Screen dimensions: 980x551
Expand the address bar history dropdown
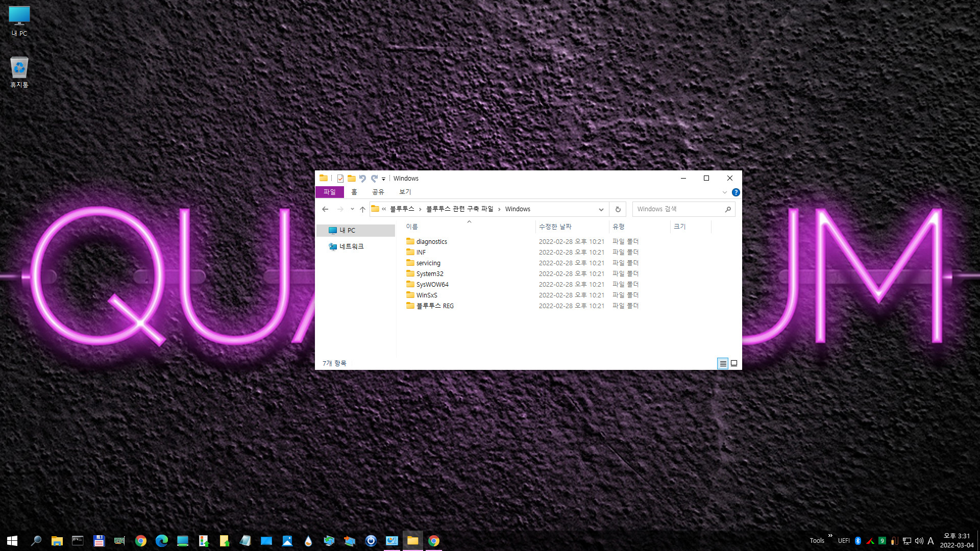point(601,209)
